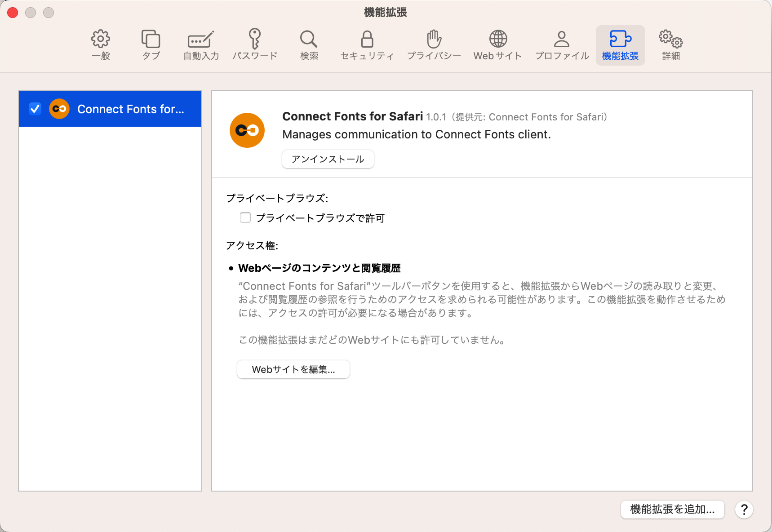Click Manages communication to Connect Fonts client text
Viewport: 772px width, 532px height.
pyautogui.click(x=417, y=134)
